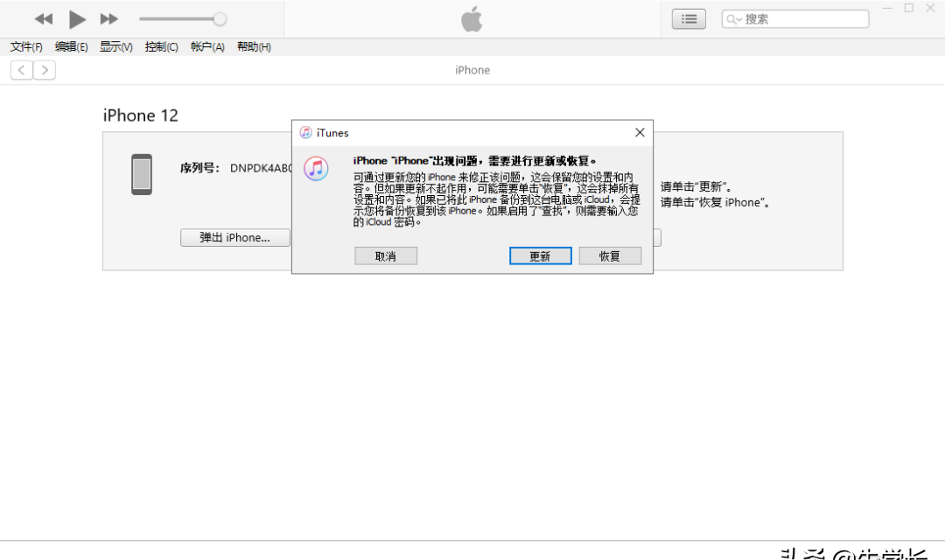
Task: Open the 编辑(E) menu
Action: click(71, 47)
